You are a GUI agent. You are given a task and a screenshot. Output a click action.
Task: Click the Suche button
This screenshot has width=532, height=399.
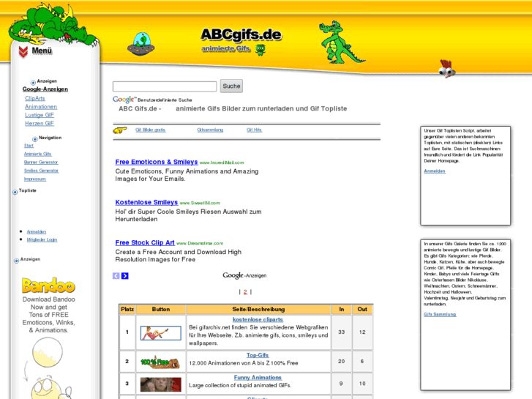point(231,86)
